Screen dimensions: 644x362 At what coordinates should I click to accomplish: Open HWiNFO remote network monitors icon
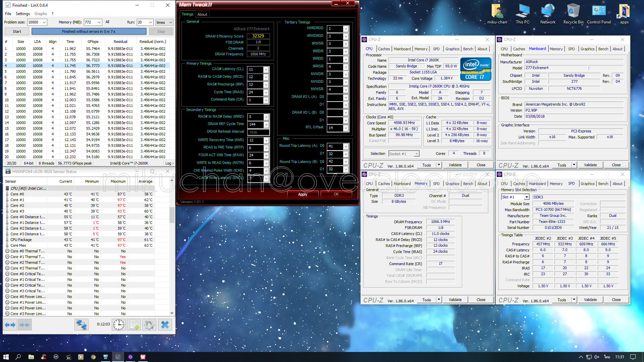81,324
